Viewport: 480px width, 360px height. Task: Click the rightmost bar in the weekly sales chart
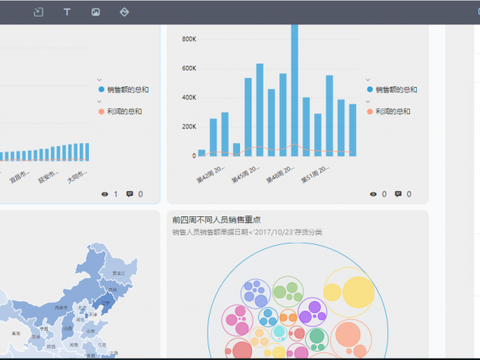(x=353, y=130)
